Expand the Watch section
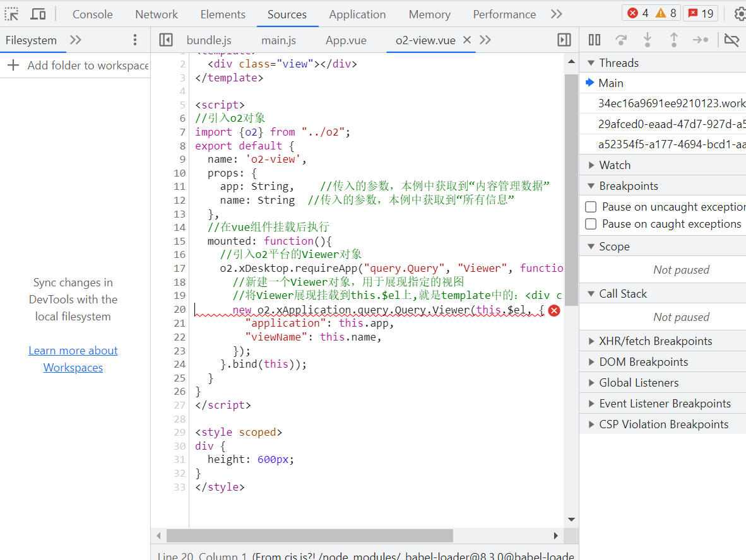This screenshot has width=746, height=560. [x=614, y=165]
